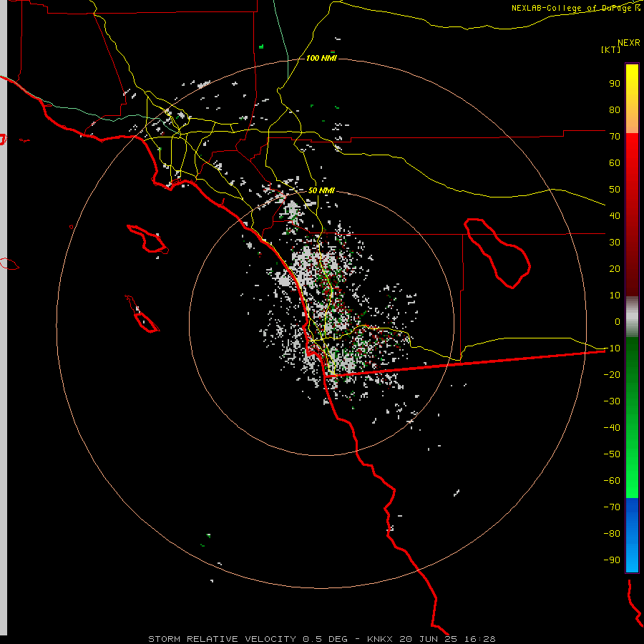644x644 pixels.
Task: Click the -10 value on the velocity scale
Action: tap(612, 348)
